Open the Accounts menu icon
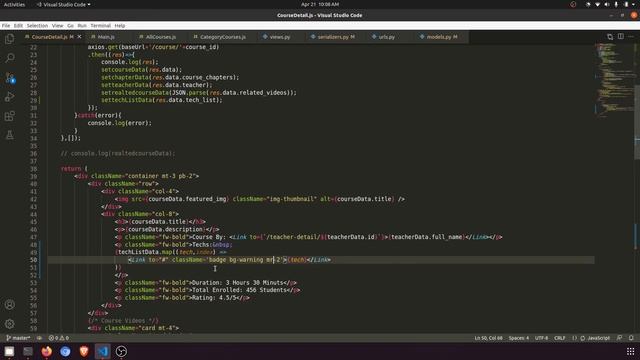This screenshot has height=360, width=640. [9, 304]
